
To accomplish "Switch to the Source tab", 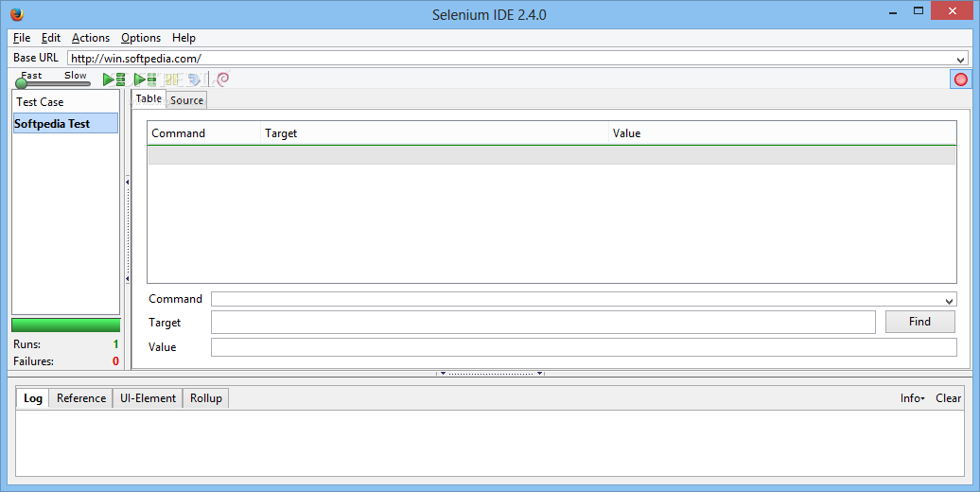I will 187,100.
